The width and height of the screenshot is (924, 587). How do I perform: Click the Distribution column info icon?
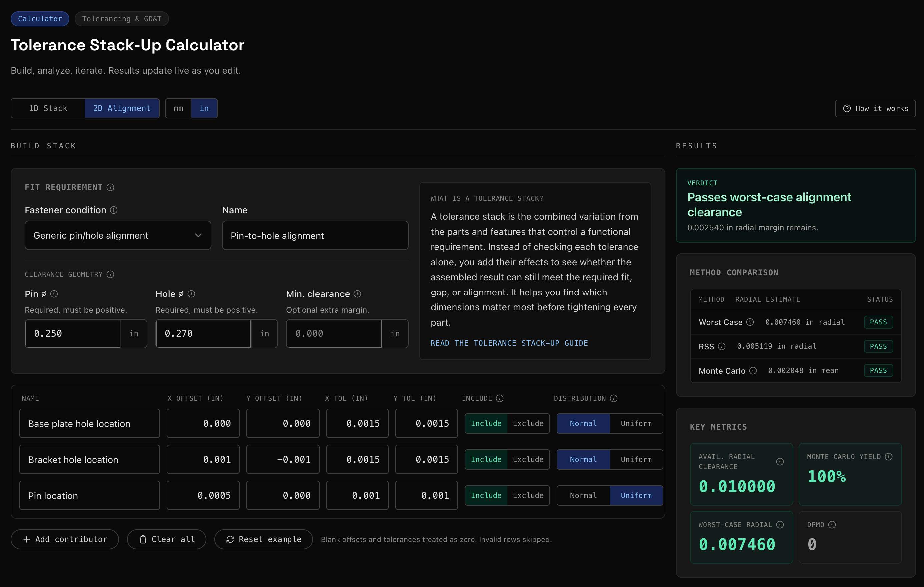pyautogui.click(x=614, y=398)
